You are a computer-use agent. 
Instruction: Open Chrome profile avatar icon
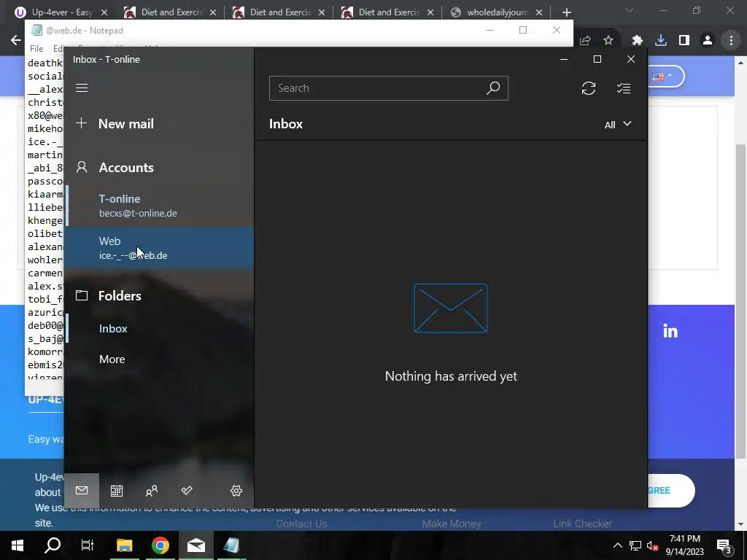pyautogui.click(x=708, y=41)
